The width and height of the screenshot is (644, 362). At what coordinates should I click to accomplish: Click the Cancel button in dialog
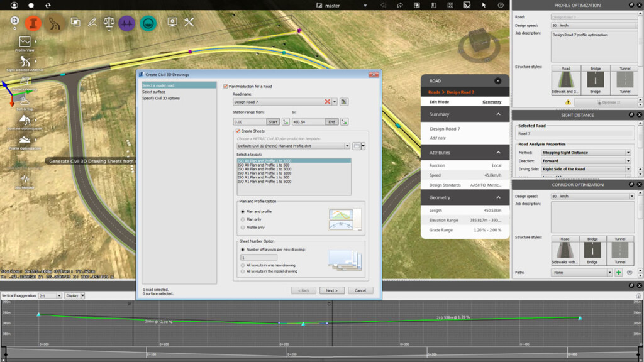tap(360, 290)
